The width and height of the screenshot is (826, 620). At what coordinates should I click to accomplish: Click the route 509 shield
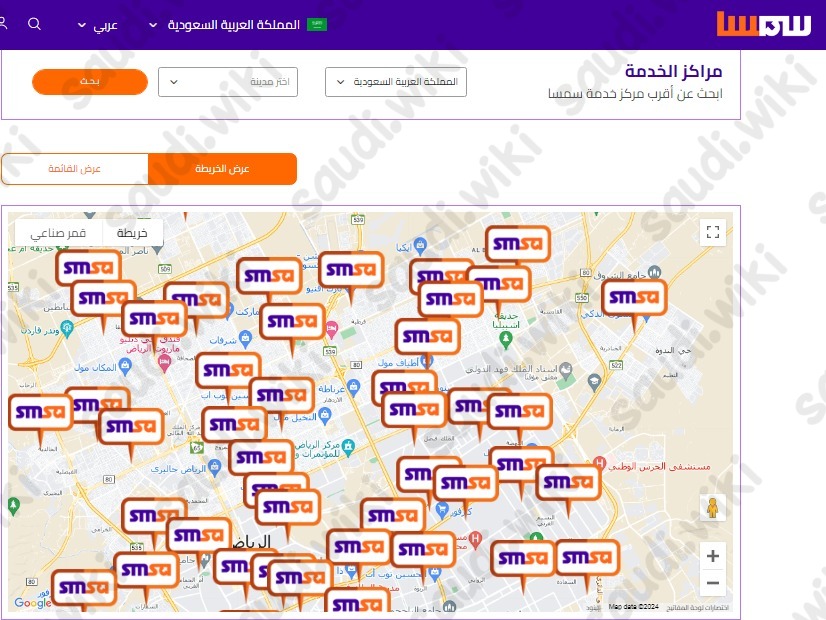(x=165, y=269)
